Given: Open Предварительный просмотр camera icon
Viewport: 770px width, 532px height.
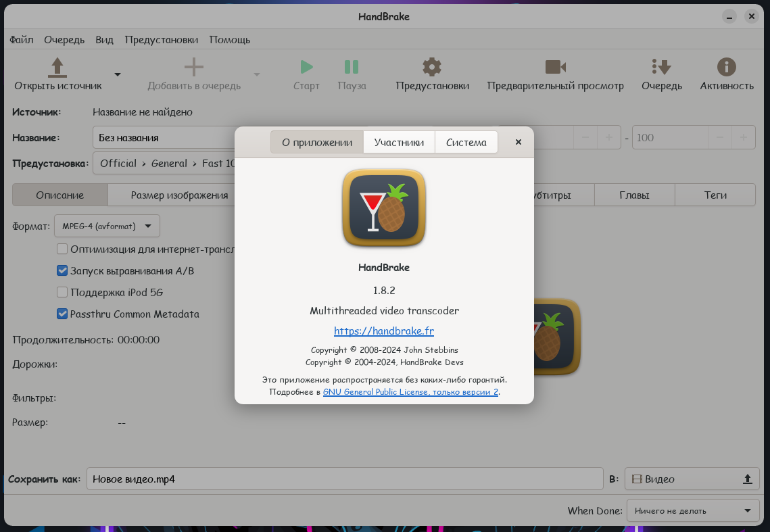Looking at the screenshot, I should pyautogui.click(x=556, y=67).
